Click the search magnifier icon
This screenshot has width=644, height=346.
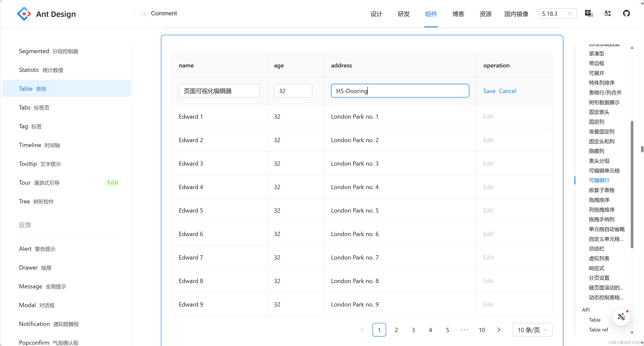tap(144, 14)
